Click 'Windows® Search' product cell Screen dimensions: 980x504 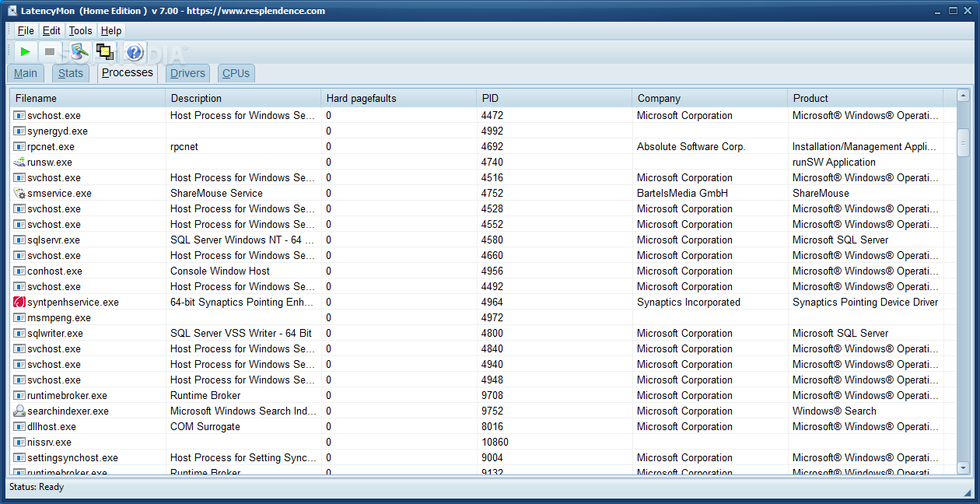tap(835, 411)
